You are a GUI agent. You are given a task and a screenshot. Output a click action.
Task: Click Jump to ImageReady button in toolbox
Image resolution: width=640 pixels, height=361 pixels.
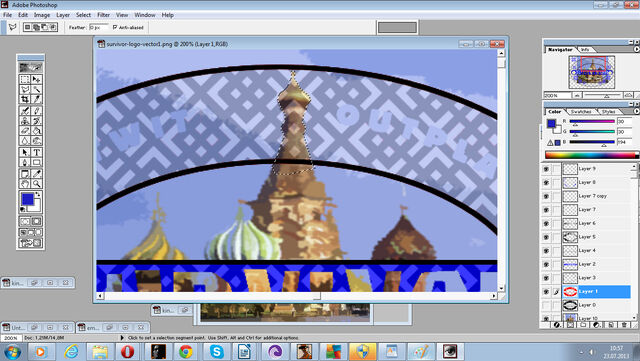[31, 243]
